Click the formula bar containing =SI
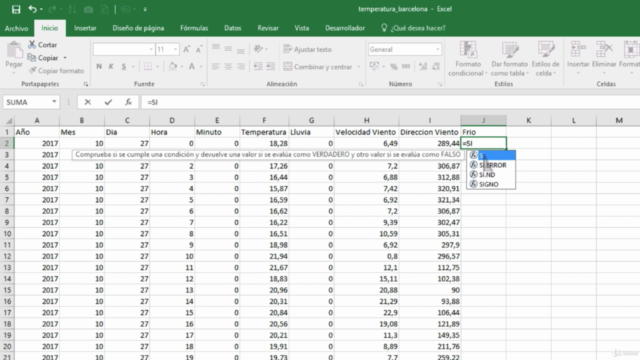This screenshot has height=360, width=640. 391,102
